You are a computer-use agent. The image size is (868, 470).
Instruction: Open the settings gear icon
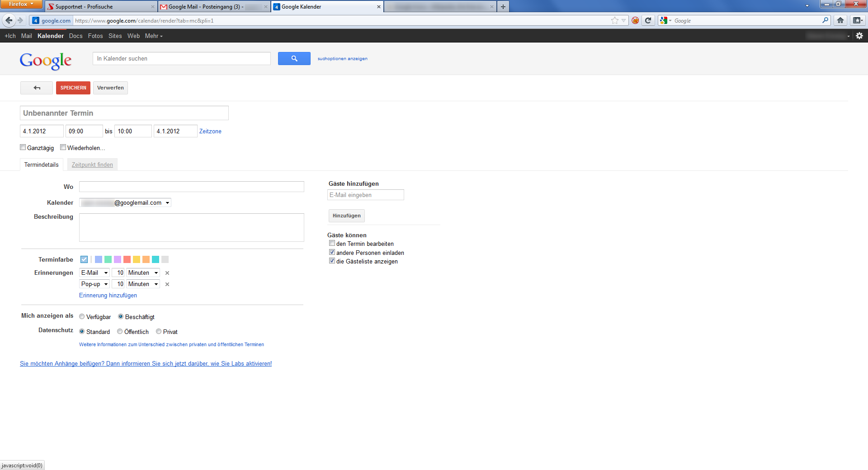859,36
